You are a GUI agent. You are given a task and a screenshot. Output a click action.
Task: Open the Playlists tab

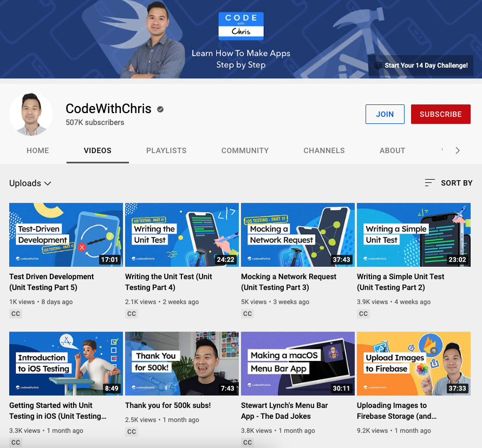coord(166,150)
